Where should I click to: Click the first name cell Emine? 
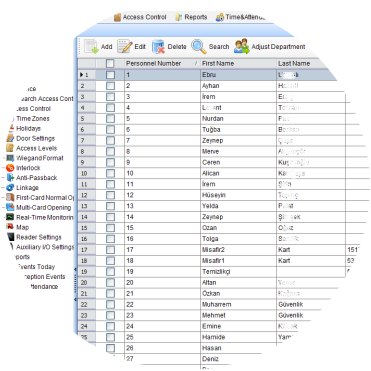point(238,326)
